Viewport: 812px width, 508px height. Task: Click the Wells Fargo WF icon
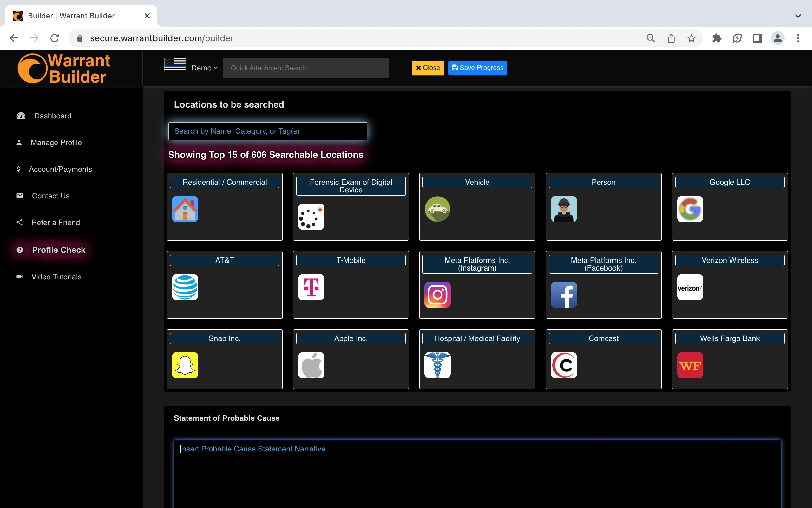tap(690, 365)
